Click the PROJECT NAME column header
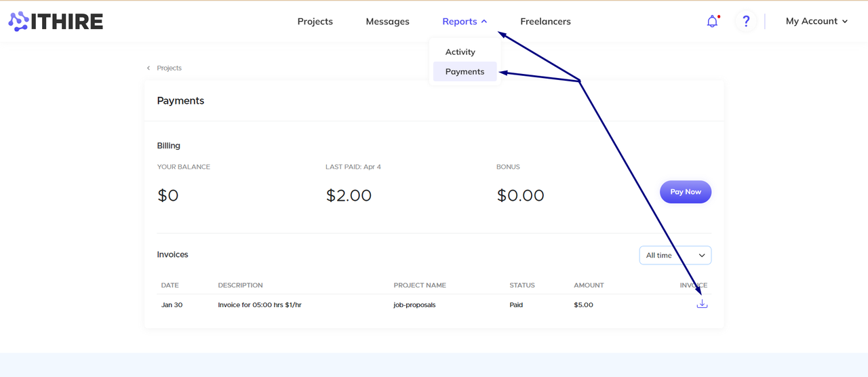Image resolution: width=868 pixels, height=377 pixels. pos(420,285)
